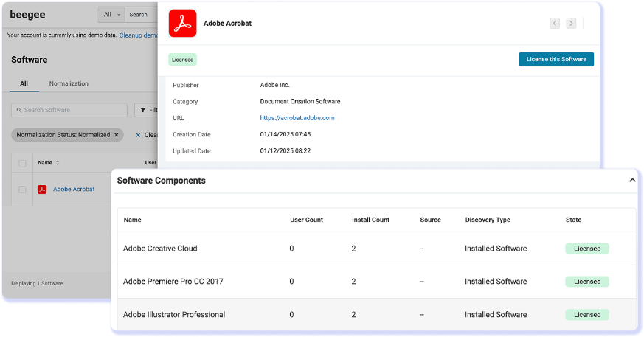Click Licensed state badge in Premiere Pro row
Viewport: 644px width, 337px height.
click(x=587, y=282)
